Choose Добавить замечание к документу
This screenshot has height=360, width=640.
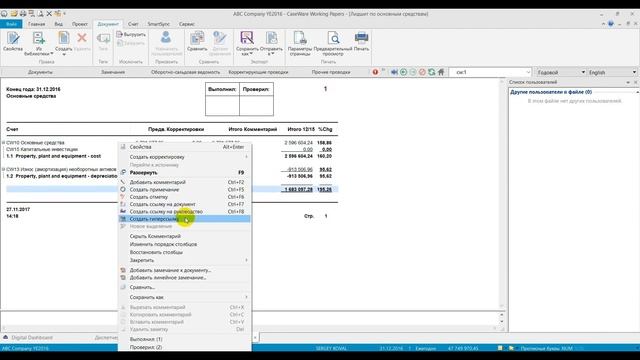(x=184, y=271)
